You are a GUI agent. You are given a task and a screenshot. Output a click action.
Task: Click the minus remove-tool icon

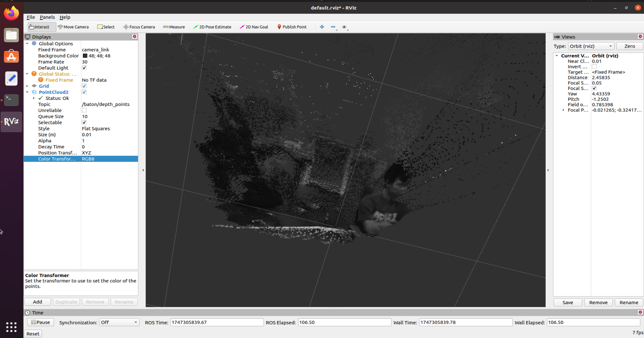pyautogui.click(x=333, y=27)
